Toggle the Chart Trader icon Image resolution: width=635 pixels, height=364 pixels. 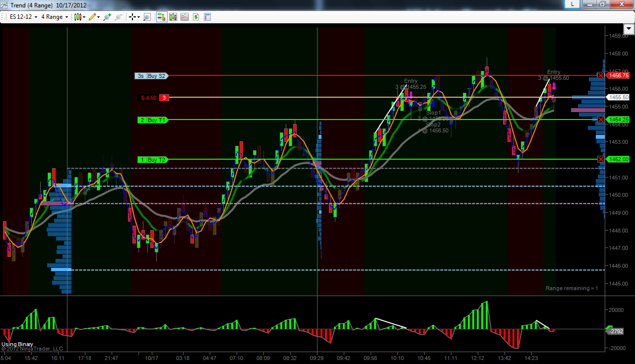pos(162,17)
